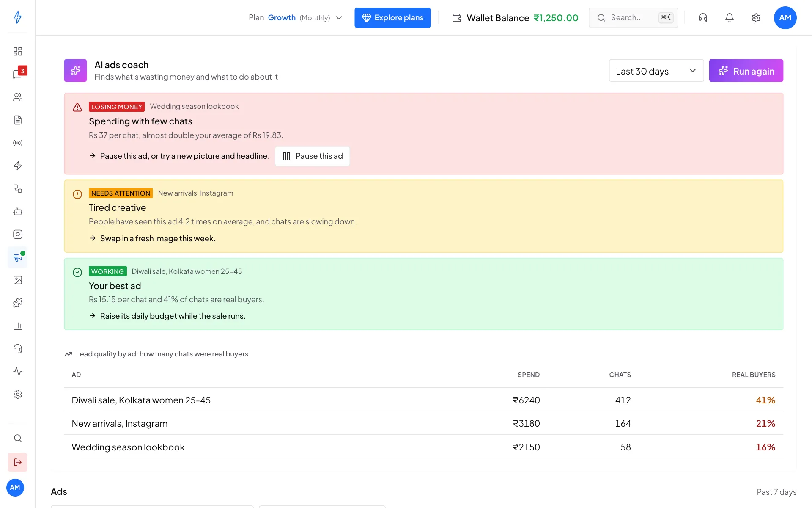Select the ads megaphone icon in sidebar
This screenshot has height=508, width=812.
coord(17,257)
